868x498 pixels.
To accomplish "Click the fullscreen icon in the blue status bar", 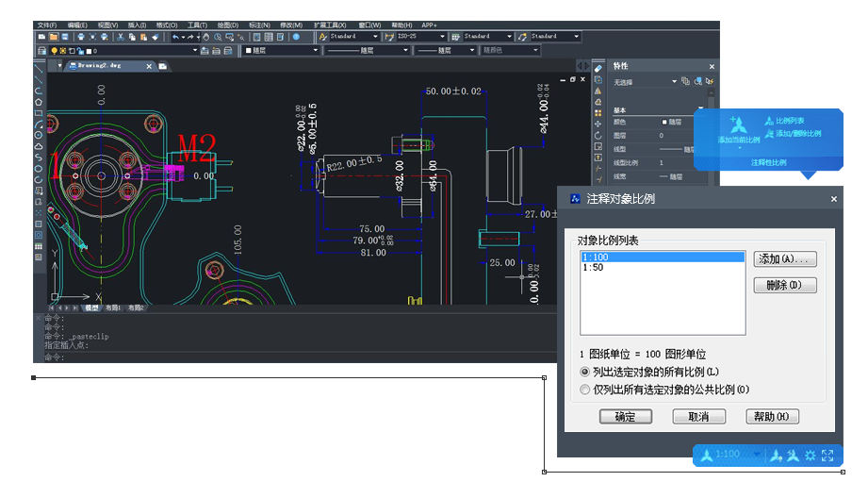I will 827,456.
